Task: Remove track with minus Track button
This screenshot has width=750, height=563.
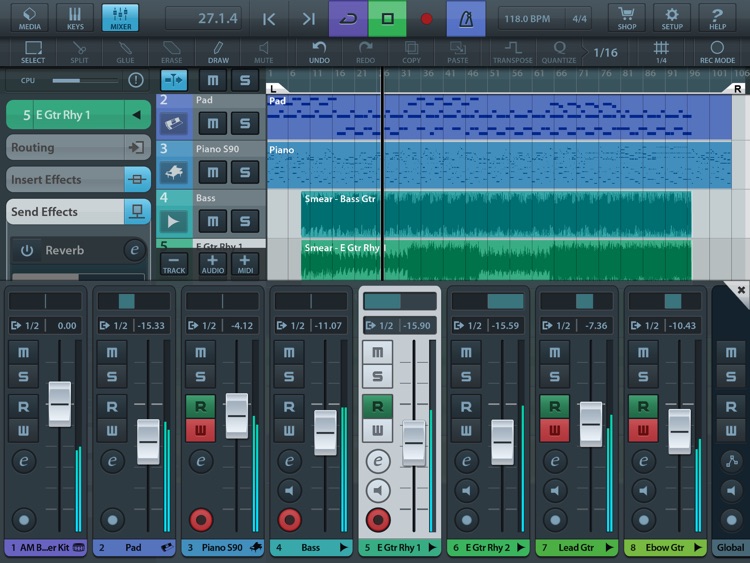Action: click(x=174, y=265)
